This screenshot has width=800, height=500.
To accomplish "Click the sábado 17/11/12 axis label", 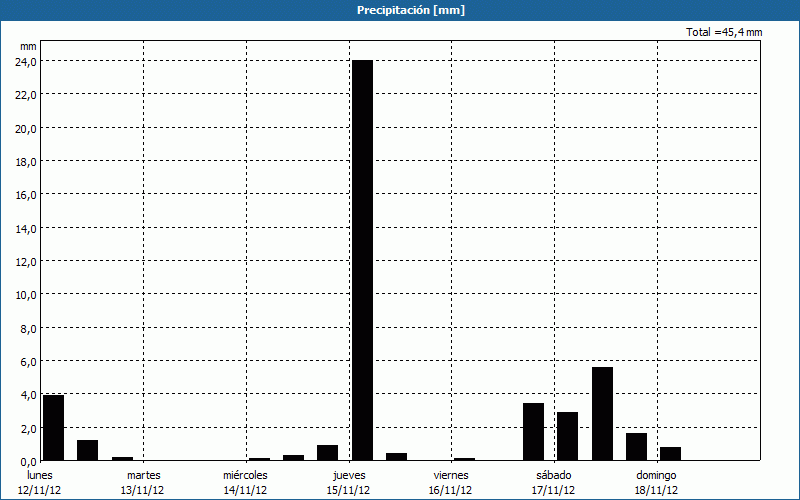I will pyautogui.click(x=554, y=482).
